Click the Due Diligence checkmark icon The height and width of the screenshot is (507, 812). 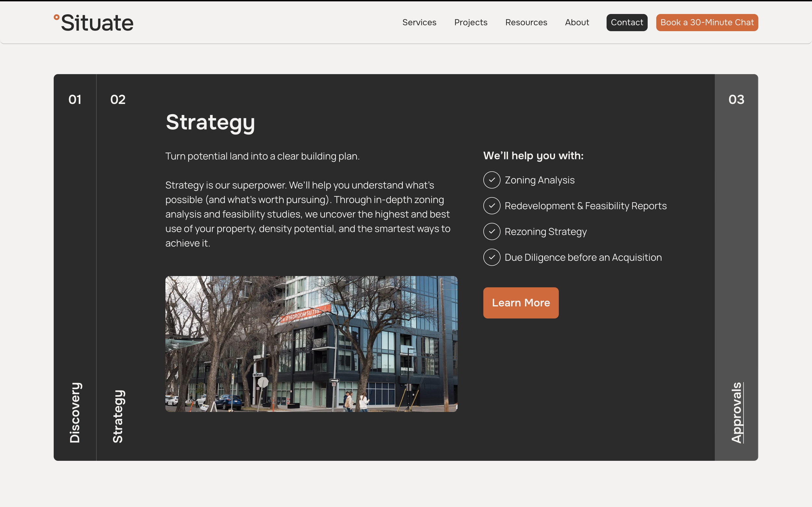(491, 258)
